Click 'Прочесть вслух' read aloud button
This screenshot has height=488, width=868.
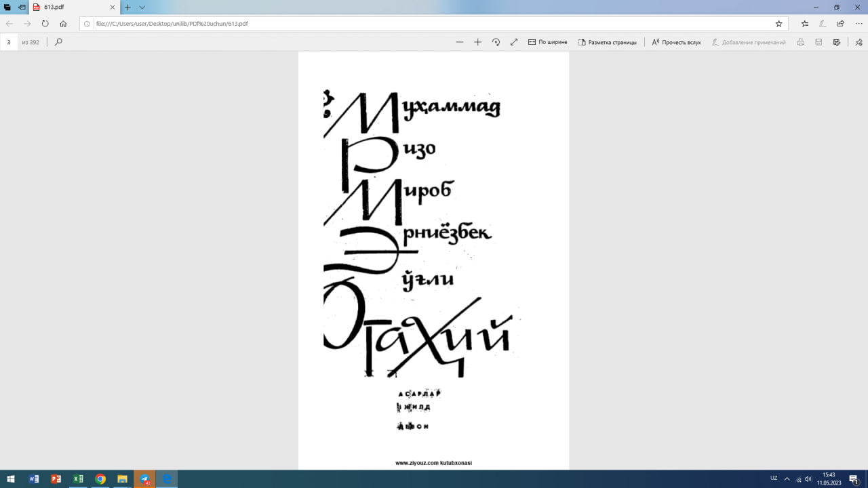coord(676,42)
